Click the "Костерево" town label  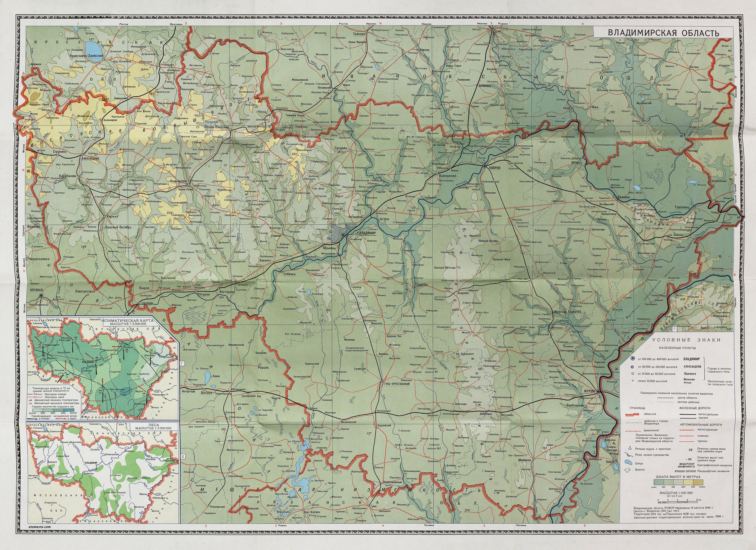(227, 292)
